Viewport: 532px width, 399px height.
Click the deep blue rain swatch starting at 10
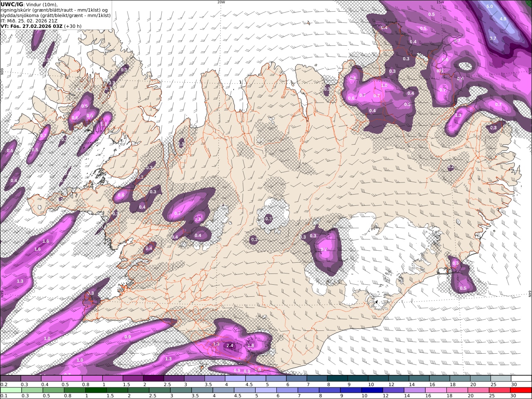(372, 390)
